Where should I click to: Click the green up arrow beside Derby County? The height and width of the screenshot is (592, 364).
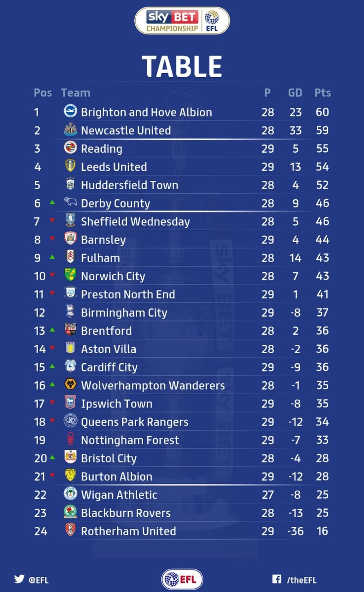pos(52,202)
